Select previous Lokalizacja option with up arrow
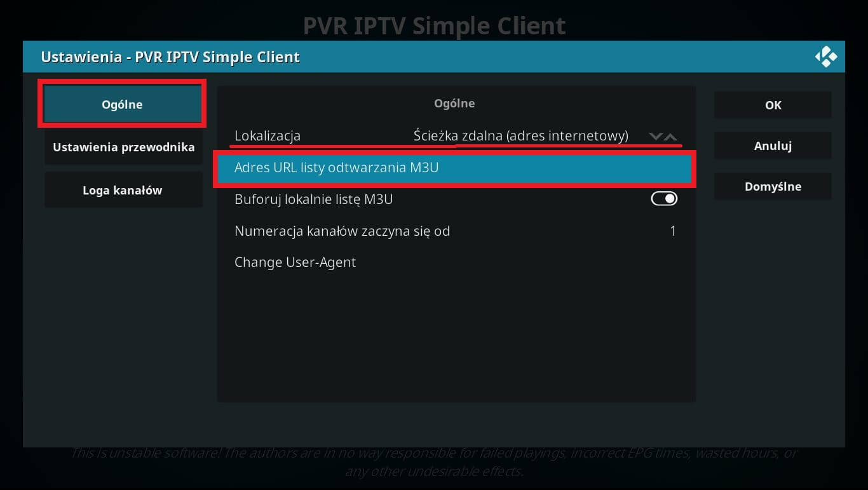This screenshot has height=490, width=868. pyautogui.click(x=671, y=136)
